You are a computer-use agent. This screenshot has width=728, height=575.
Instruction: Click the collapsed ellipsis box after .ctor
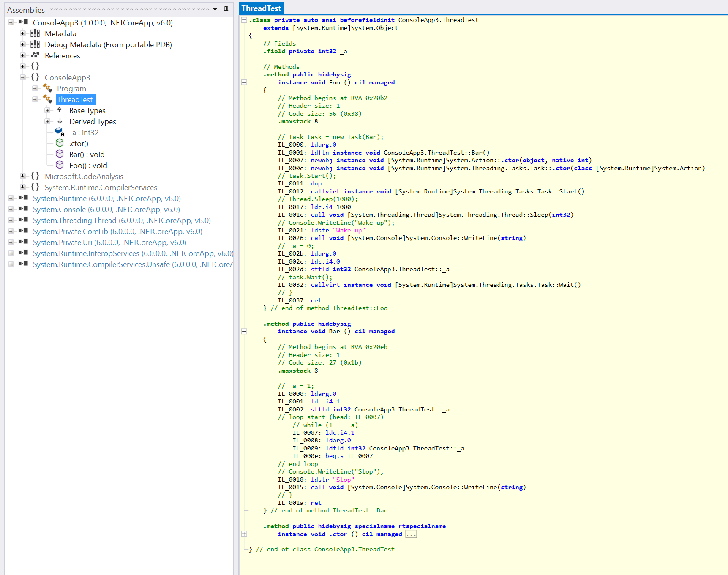point(411,534)
